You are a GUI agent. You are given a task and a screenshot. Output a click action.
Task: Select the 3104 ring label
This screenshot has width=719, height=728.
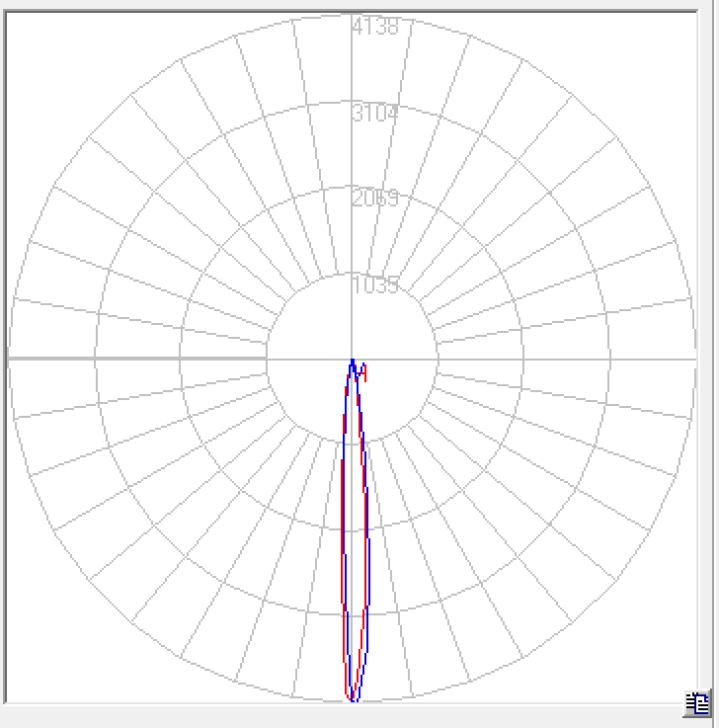[375, 113]
